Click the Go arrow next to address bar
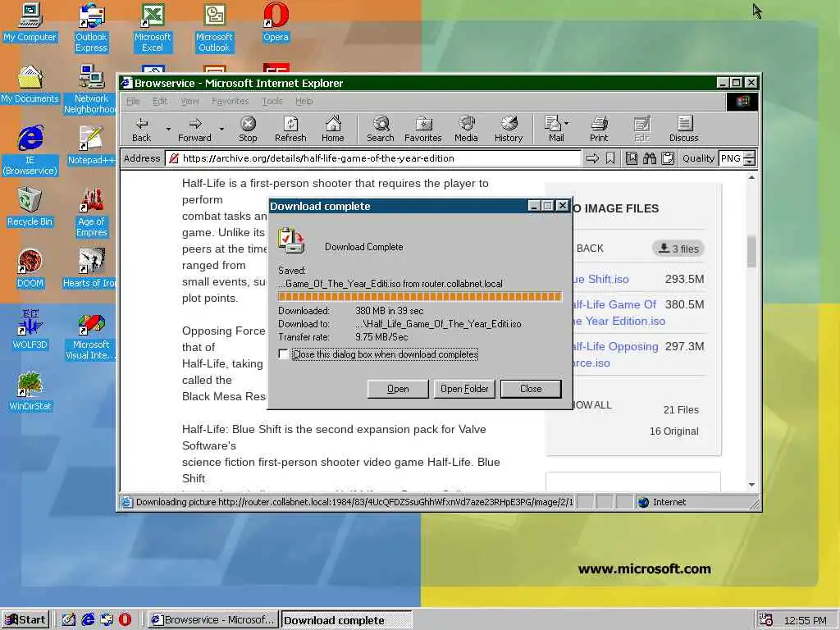 (592, 158)
